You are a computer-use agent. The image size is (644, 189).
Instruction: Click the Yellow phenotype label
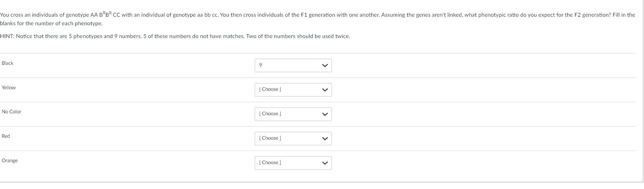(9, 88)
